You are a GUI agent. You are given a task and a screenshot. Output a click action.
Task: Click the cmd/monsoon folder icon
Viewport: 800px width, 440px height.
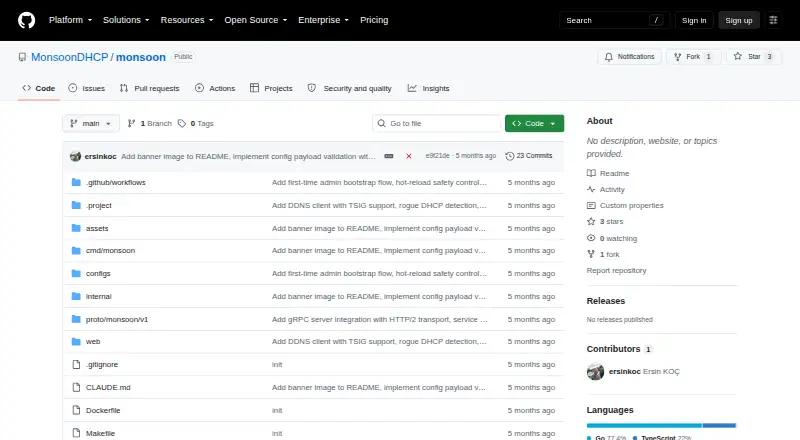pos(76,251)
